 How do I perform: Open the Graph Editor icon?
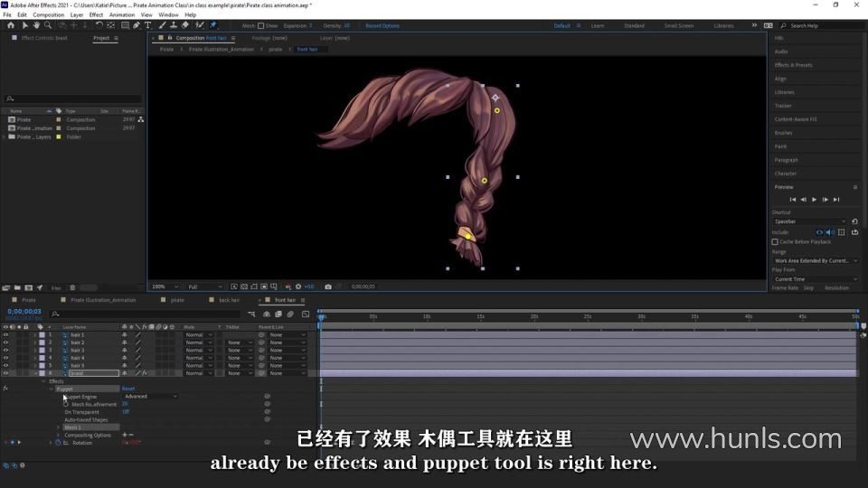[x=306, y=314]
